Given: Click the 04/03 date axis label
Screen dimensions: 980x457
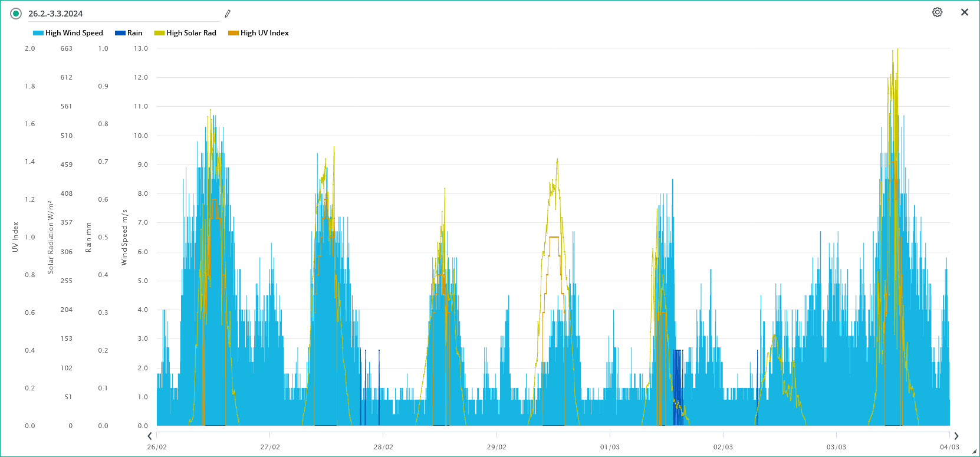Looking at the screenshot, I should coord(949,447).
